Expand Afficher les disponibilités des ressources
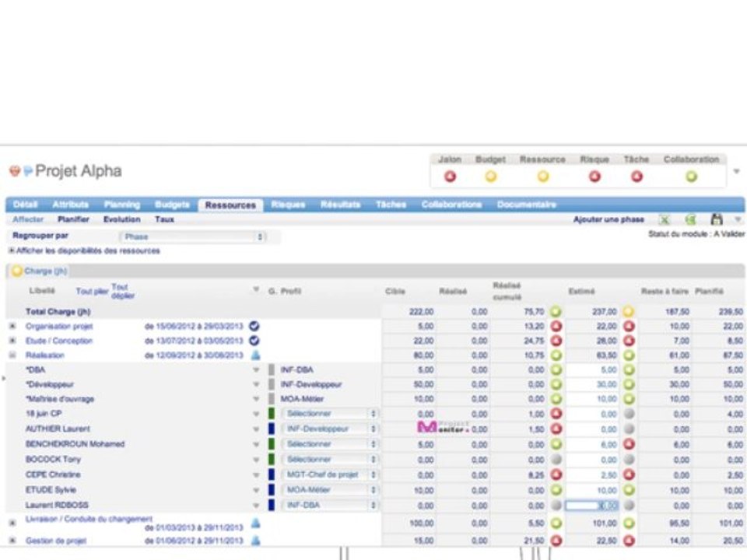The height and width of the screenshot is (560, 747). [12, 250]
